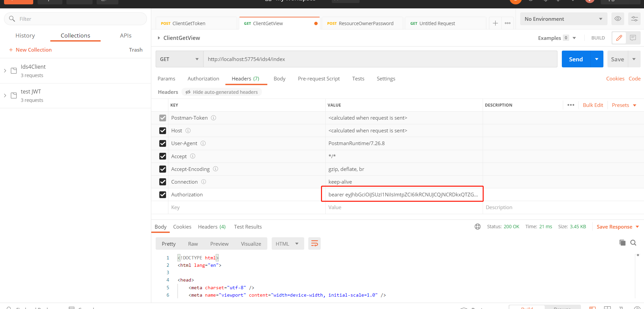The height and width of the screenshot is (309, 644).
Task: Click the empty new header Key field
Action: click(247, 207)
